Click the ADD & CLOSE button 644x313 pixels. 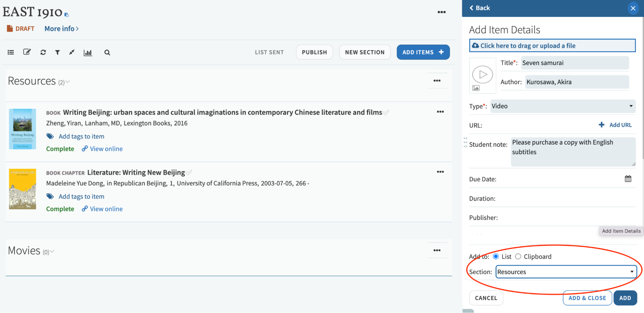click(587, 298)
